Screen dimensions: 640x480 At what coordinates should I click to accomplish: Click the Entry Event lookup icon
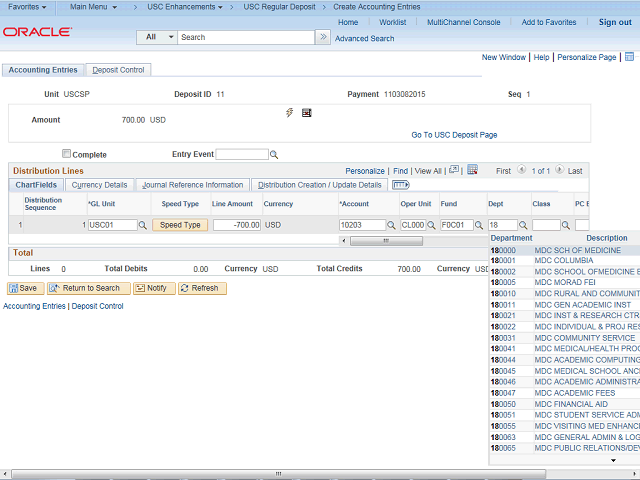[274, 155]
